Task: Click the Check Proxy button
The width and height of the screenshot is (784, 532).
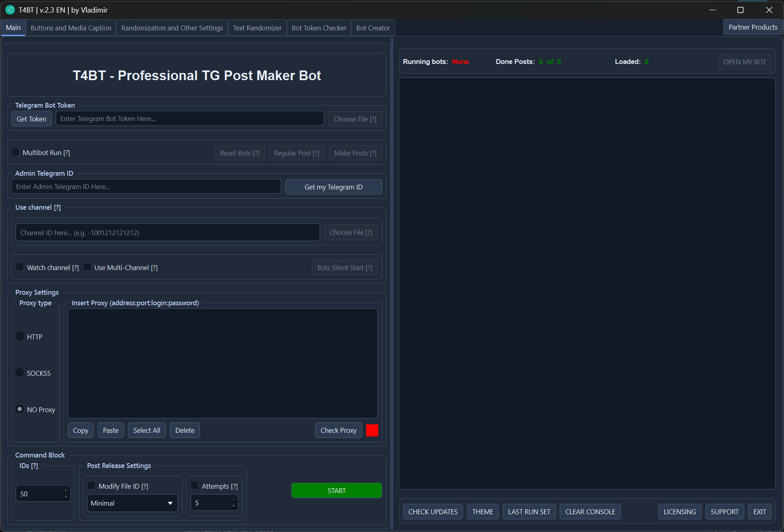Action: coord(339,430)
